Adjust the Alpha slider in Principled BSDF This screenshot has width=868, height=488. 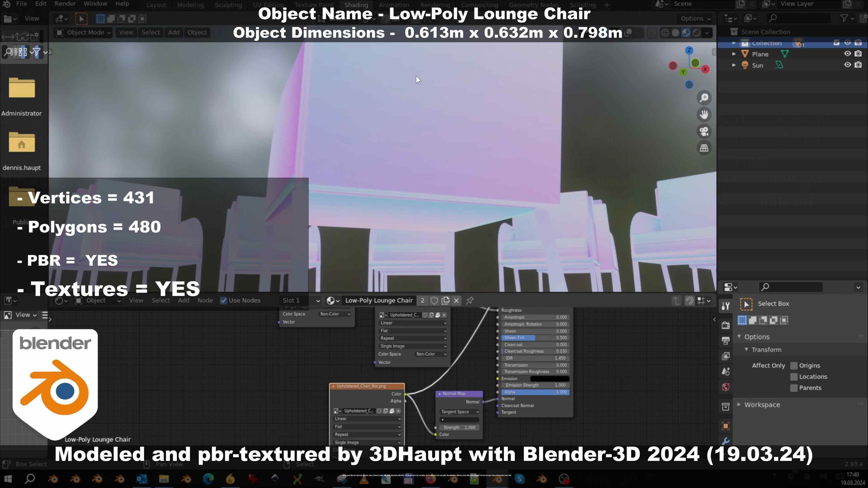point(535,392)
